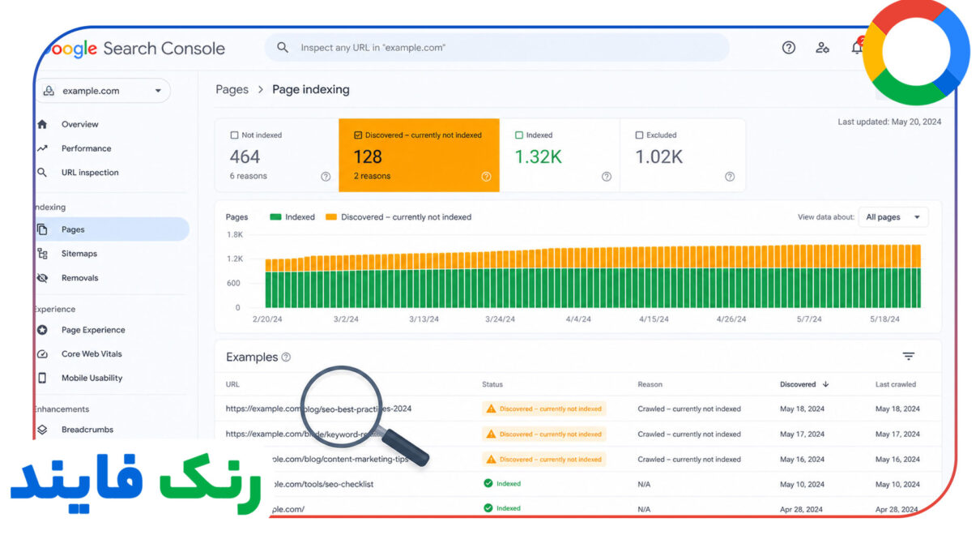The image size is (980, 535).
Task: Click 'May 18, 2024' in Discovered column
Action: pos(802,409)
